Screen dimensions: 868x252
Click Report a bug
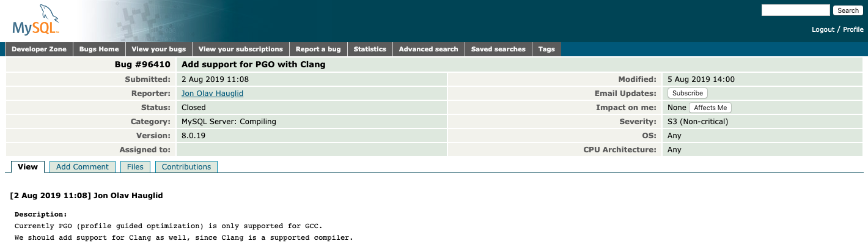tap(318, 49)
